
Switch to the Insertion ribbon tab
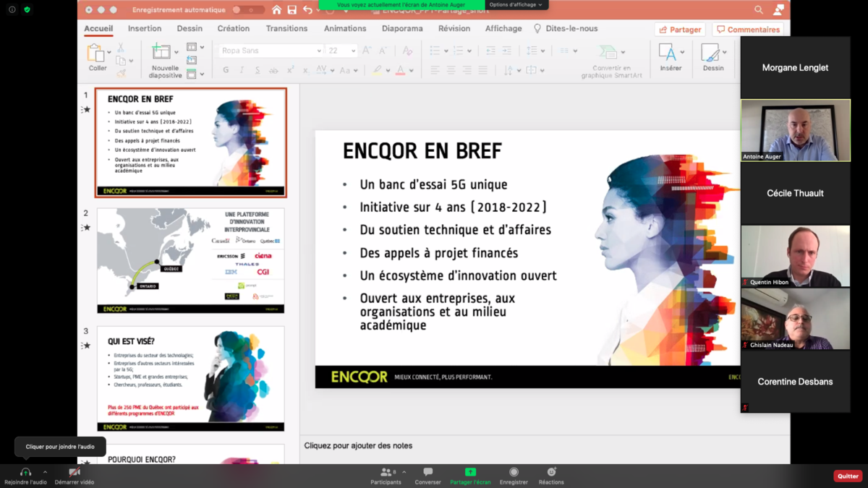(x=145, y=29)
